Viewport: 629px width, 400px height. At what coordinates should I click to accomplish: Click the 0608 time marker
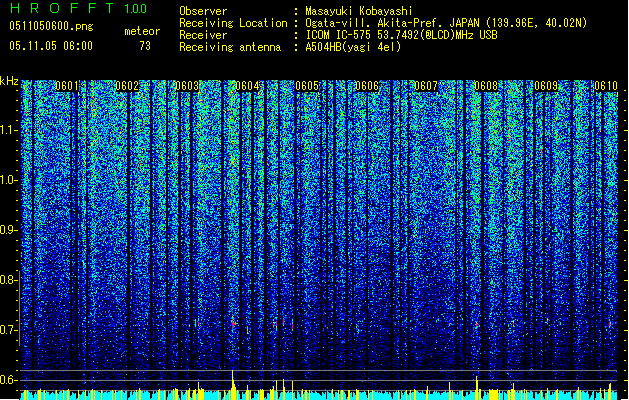pyautogui.click(x=486, y=86)
